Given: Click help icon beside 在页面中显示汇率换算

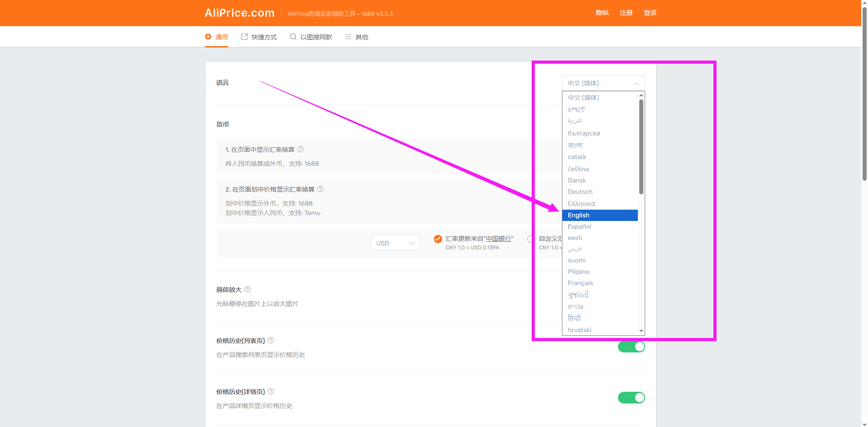Looking at the screenshot, I should (x=301, y=149).
